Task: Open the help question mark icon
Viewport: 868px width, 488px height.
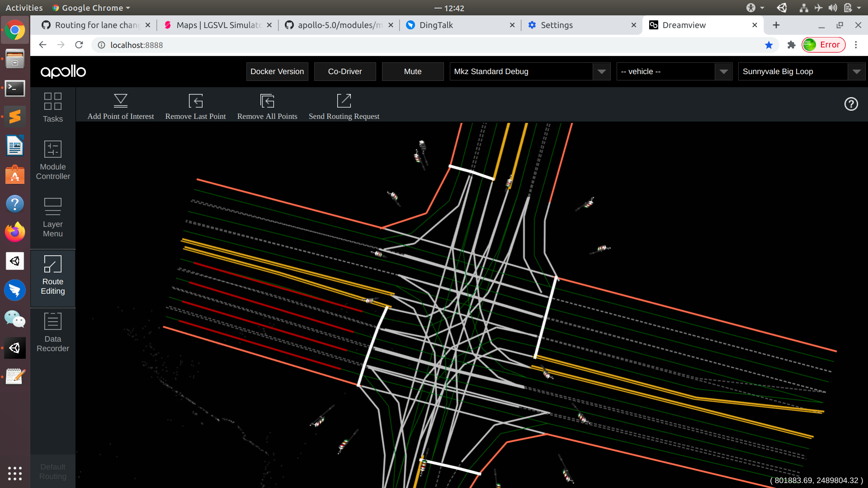Action: tap(851, 104)
